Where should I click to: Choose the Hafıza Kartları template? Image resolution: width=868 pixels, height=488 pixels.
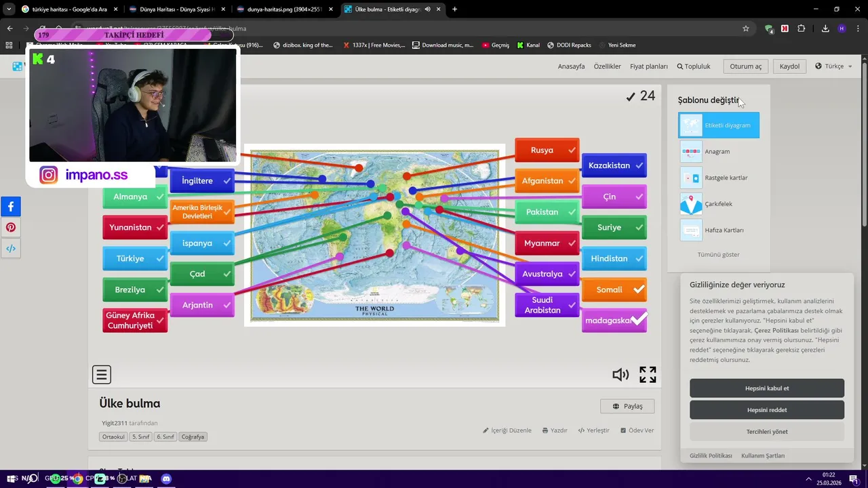click(719, 230)
